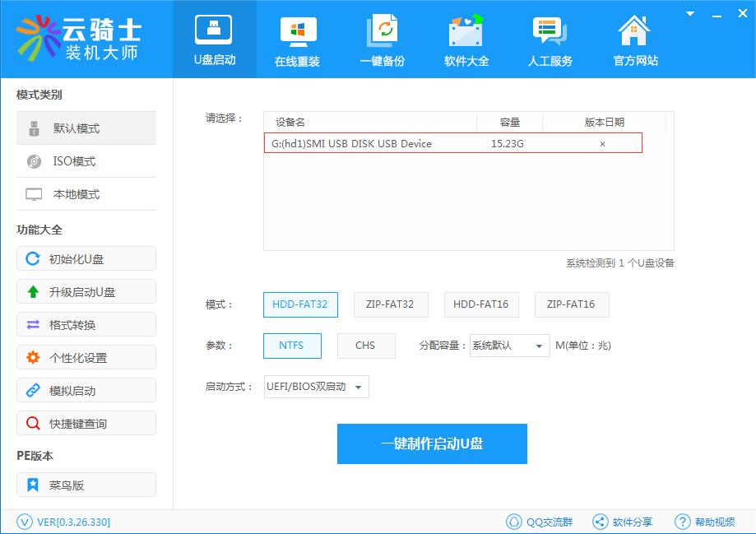Select ISO模式 mode
The image size is (756, 534).
point(86,161)
